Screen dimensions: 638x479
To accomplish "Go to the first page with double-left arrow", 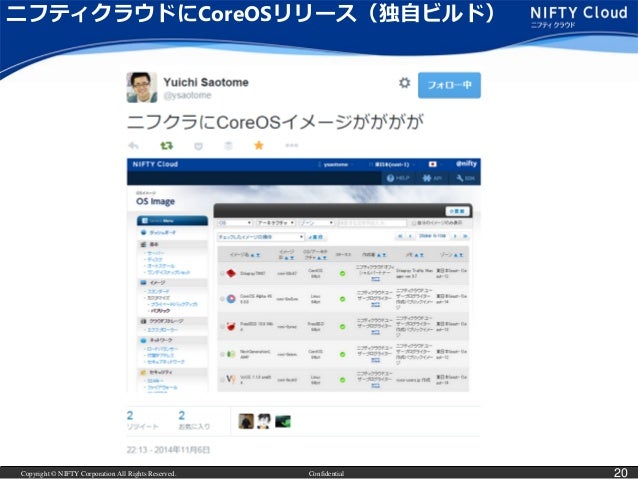I will click(x=400, y=236).
